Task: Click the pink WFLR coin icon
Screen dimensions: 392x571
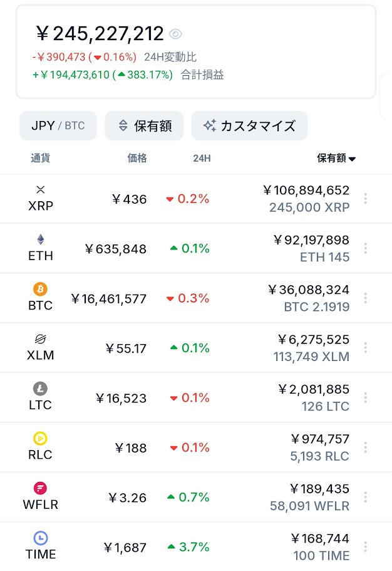Action: [x=41, y=488]
